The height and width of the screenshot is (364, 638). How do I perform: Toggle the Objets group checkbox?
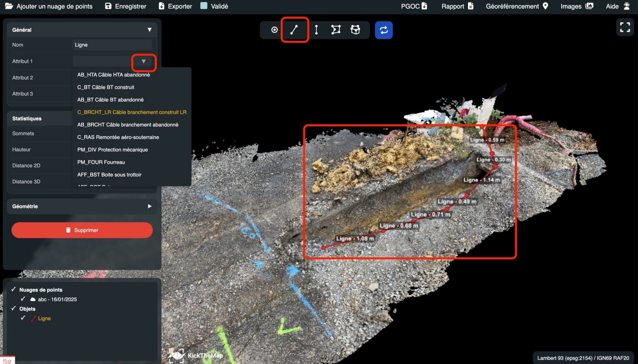click(14, 309)
